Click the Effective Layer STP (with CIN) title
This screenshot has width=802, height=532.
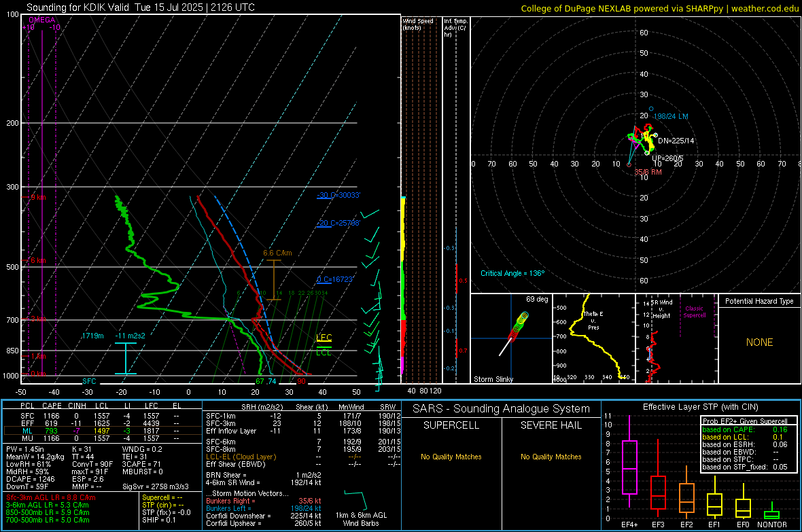tap(700, 407)
